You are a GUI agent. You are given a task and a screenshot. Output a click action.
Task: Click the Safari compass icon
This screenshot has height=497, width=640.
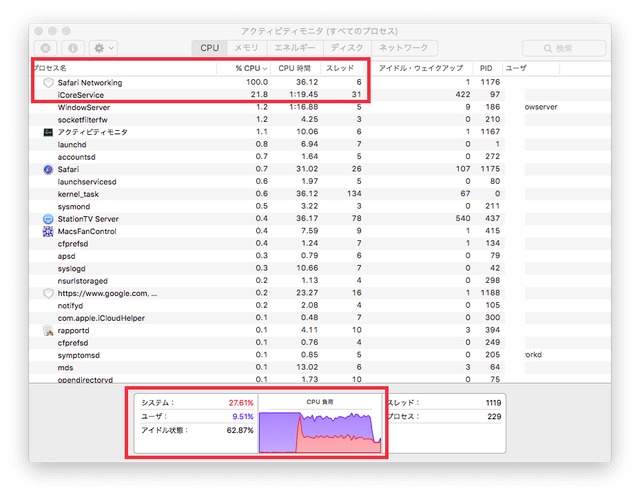click(x=48, y=169)
